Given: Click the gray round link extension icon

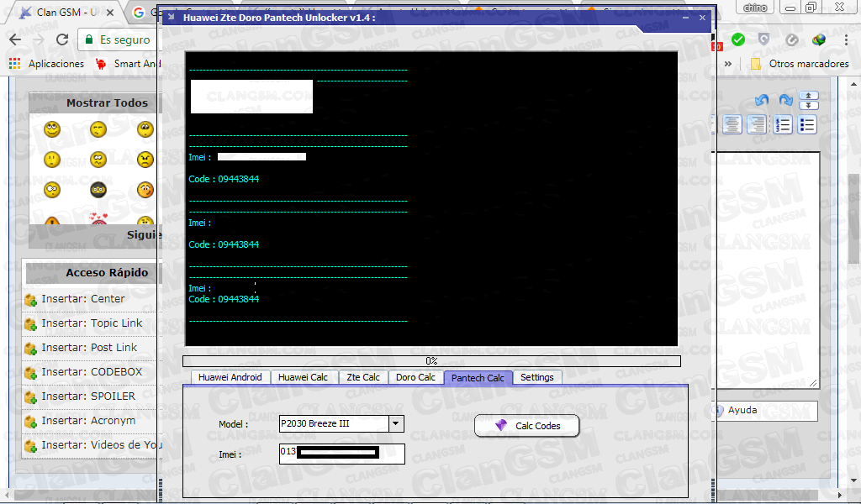Looking at the screenshot, I should point(791,39).
